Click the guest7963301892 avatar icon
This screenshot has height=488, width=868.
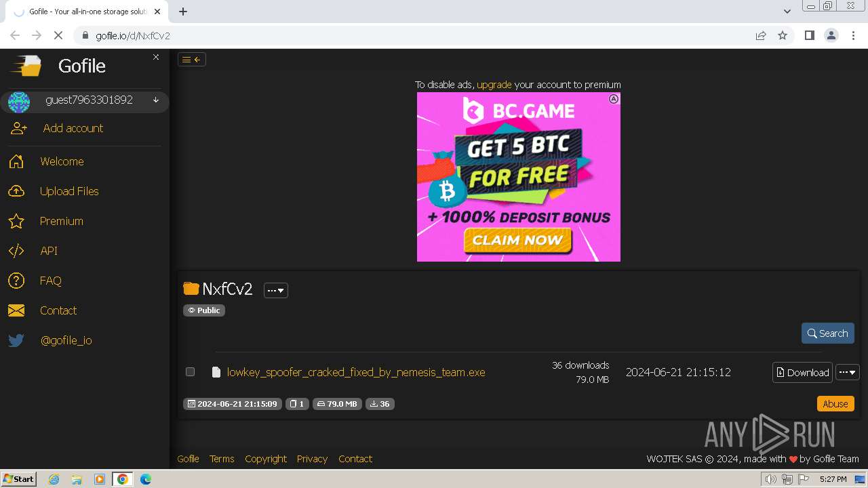(19, 102)
